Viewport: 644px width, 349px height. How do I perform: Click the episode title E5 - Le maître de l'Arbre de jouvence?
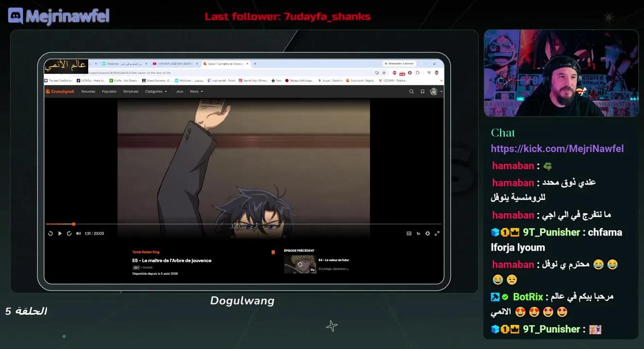coord(172,260)
